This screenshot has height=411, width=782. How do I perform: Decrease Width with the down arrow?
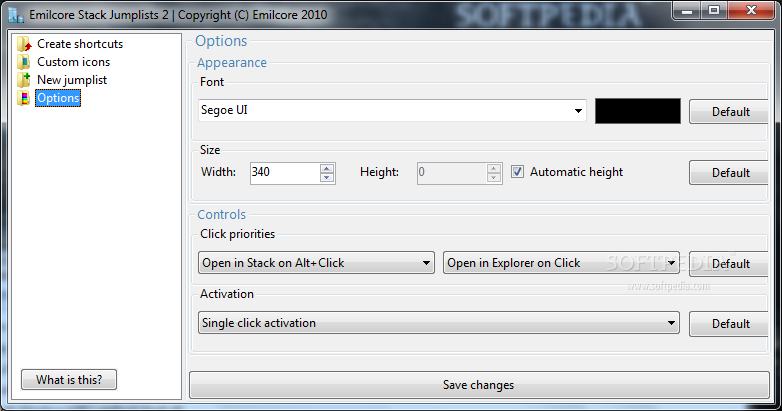tap(327, 178)
